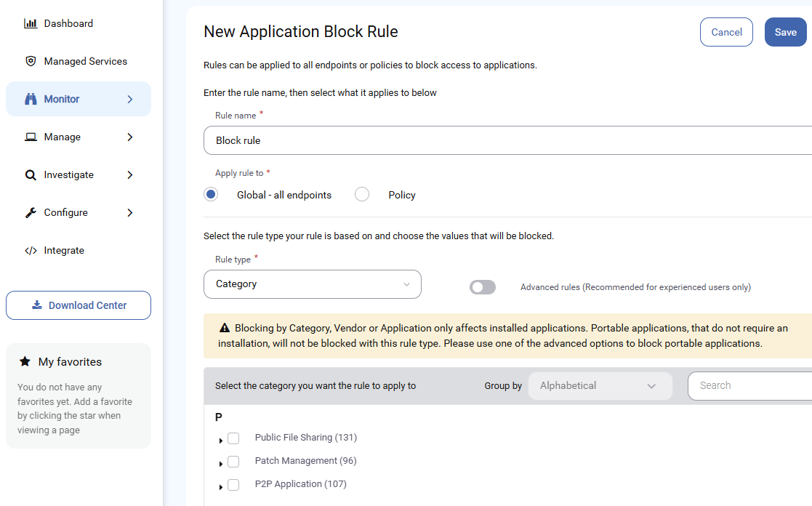Click the Manage laptop icon

pos(31,137)
